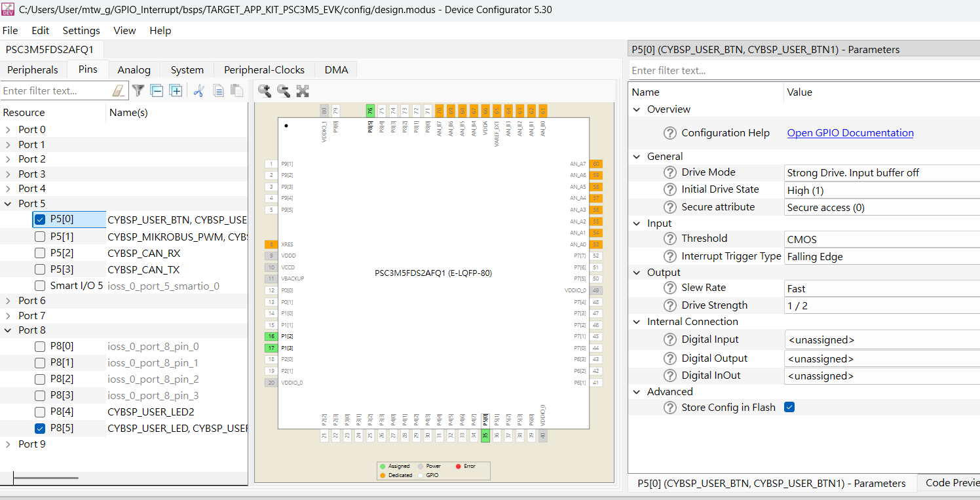Image resolution: width=980 pixels, height=500 pixels.
Task: Switch to the Peripheral-Clocks tab
Action: click(264, 69)
